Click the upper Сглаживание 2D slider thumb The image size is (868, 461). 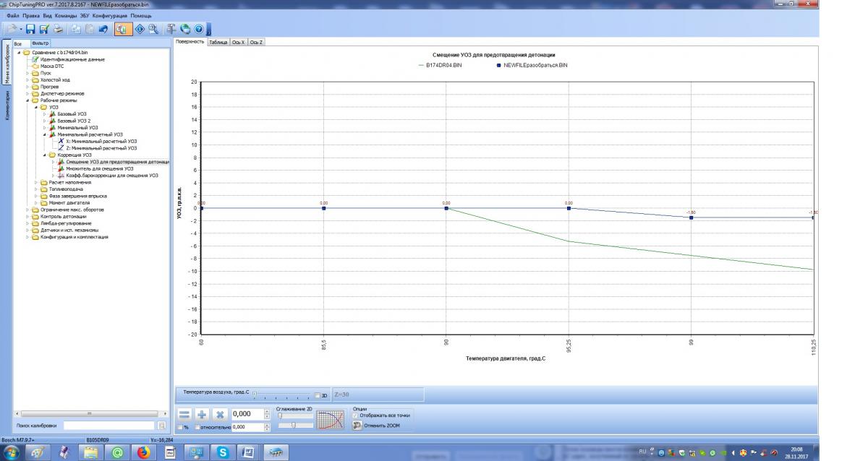[x=281, y=415]
